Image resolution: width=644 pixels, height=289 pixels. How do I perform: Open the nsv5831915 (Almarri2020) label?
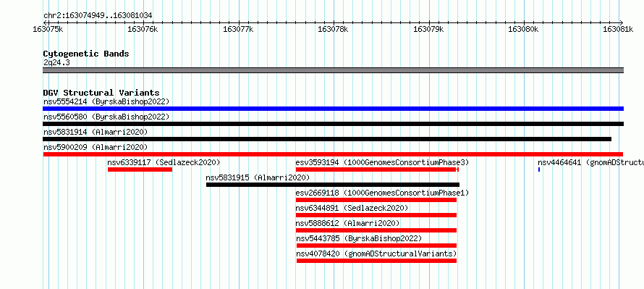click(x=258, y=177)
